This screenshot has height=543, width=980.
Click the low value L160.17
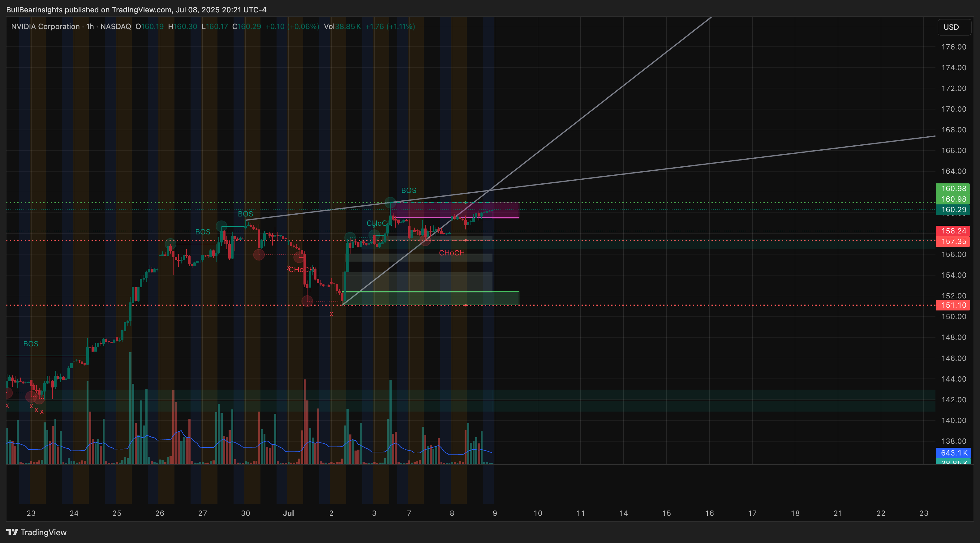click(215, 27)
